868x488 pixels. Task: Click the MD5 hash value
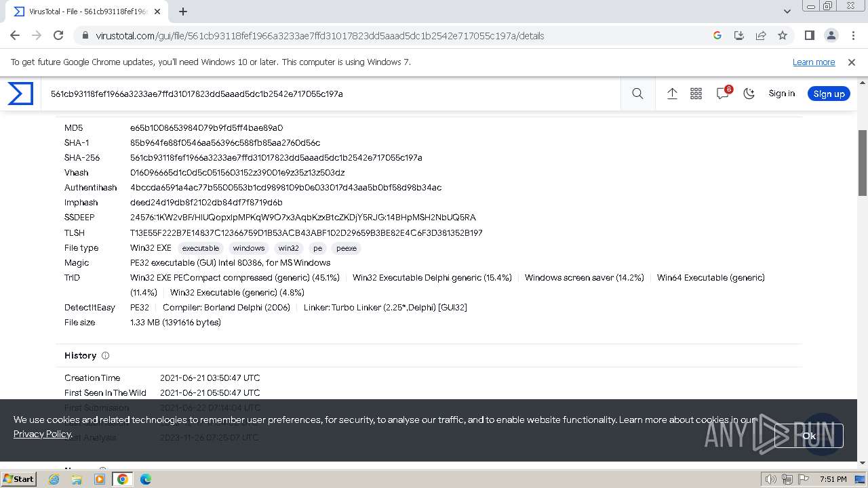206,127
